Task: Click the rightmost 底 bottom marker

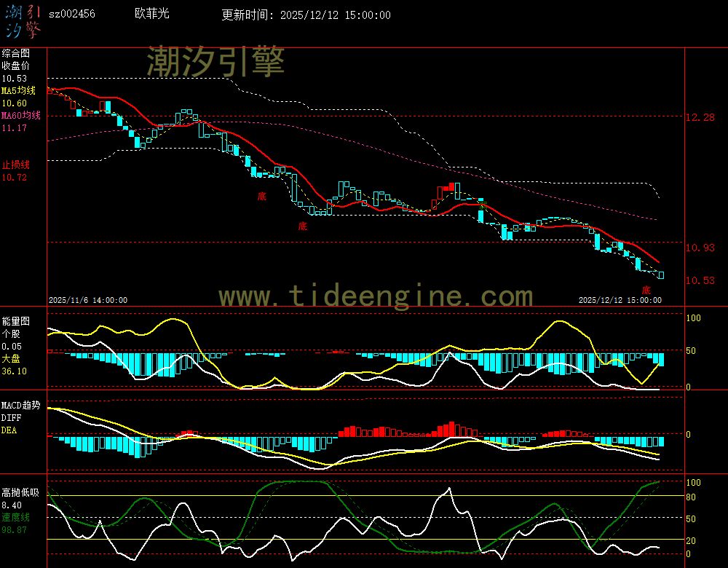Action: point(646,291)
